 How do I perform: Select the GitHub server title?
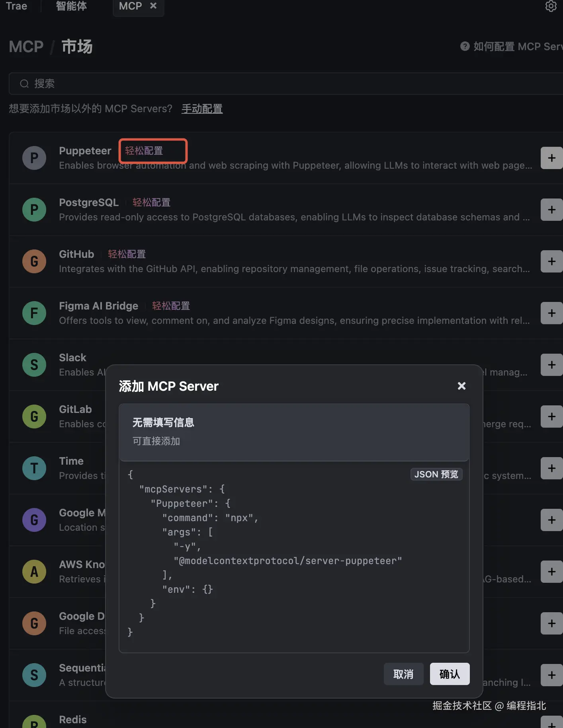click(x=76, y=254)
